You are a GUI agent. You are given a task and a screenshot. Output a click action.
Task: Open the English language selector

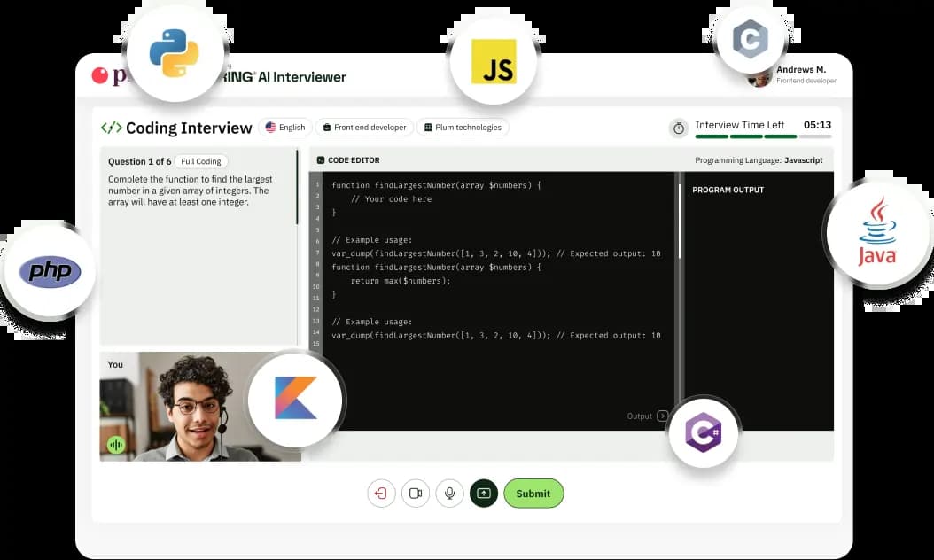tap(284, 127)
